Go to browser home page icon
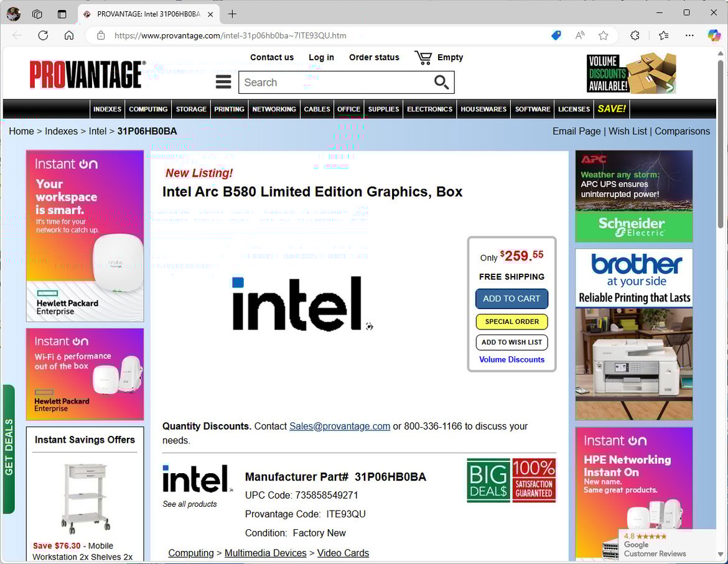The image size is (728, 564). click(69, 35)
